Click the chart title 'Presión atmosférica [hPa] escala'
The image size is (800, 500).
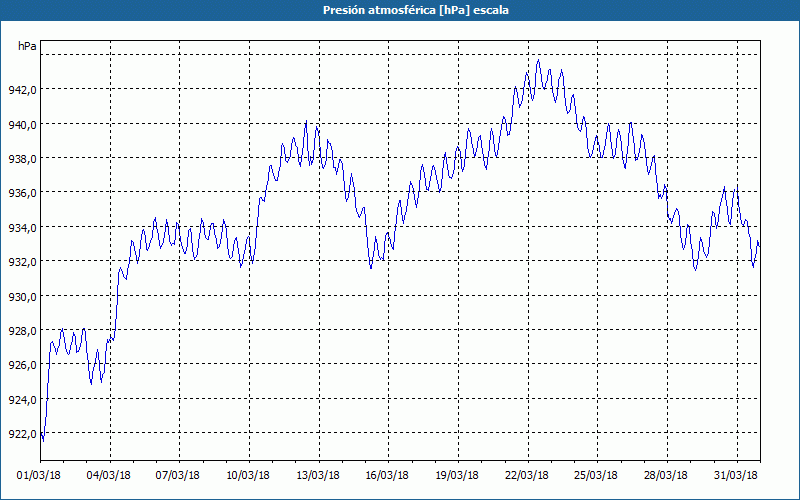point(415,10)
